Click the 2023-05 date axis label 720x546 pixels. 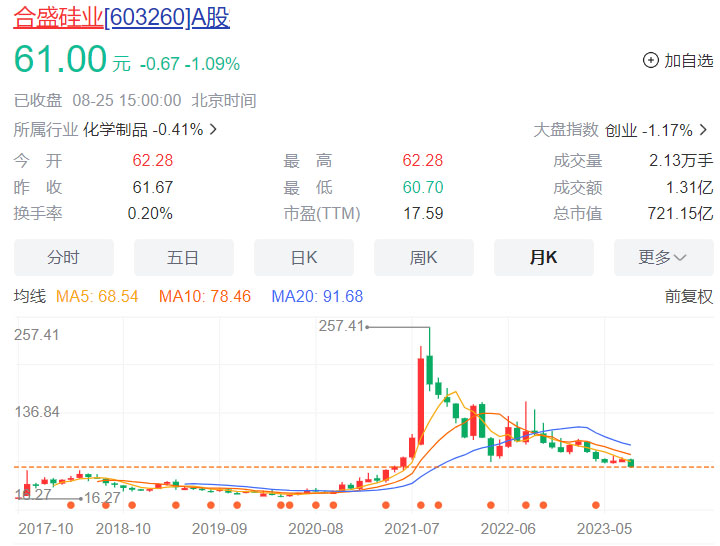pos(605,529)
